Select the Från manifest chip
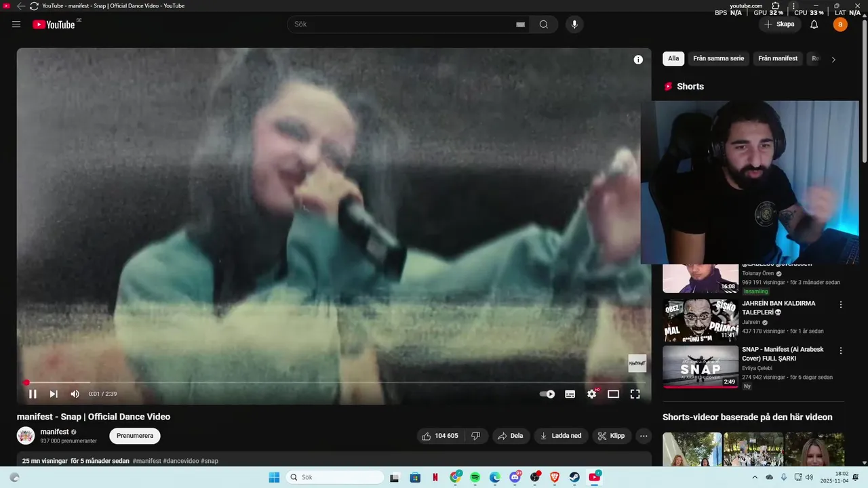 778,59
